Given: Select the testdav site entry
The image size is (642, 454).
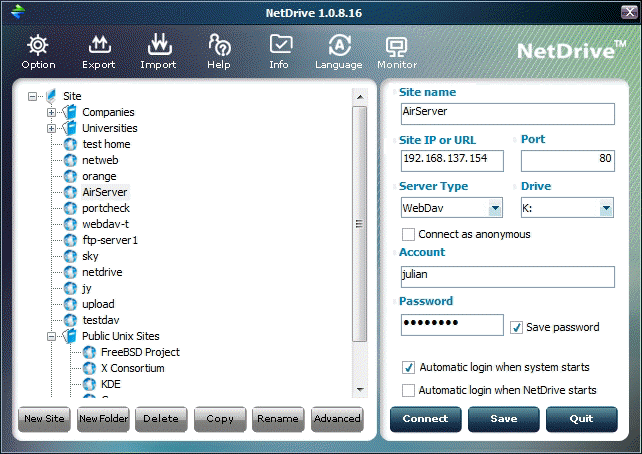Looking at the screenshot, I should 101,320.
